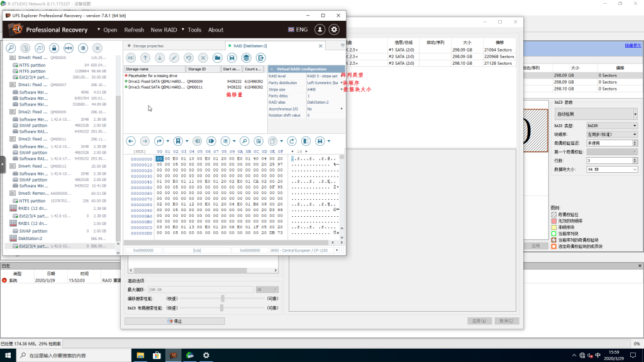Click the HEX viewer icon in left toolbar
The height and width of the screenshot is (362, 644).
[x=69, y=48]
